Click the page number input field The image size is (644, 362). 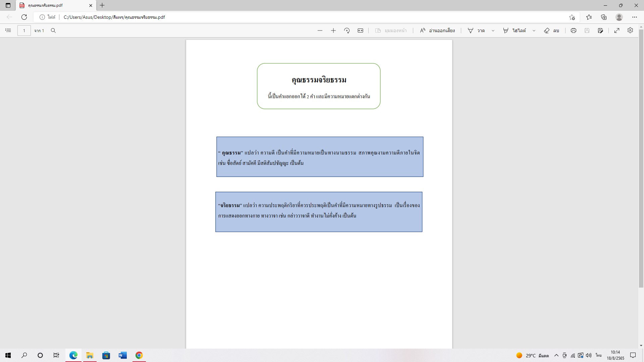click(x=24, y=31)
